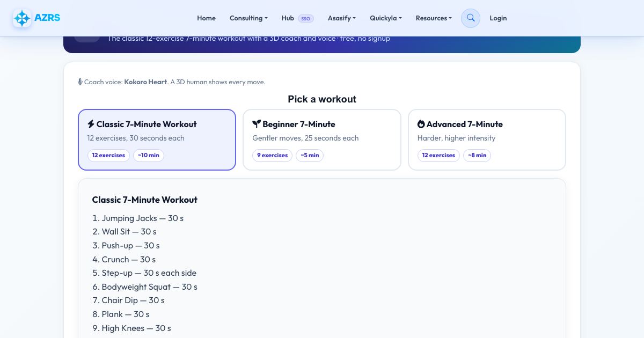This screenshot has height=338, width=644.
Task: Select the Beginner 7-Minute workout card
Action: click(322, 140)
